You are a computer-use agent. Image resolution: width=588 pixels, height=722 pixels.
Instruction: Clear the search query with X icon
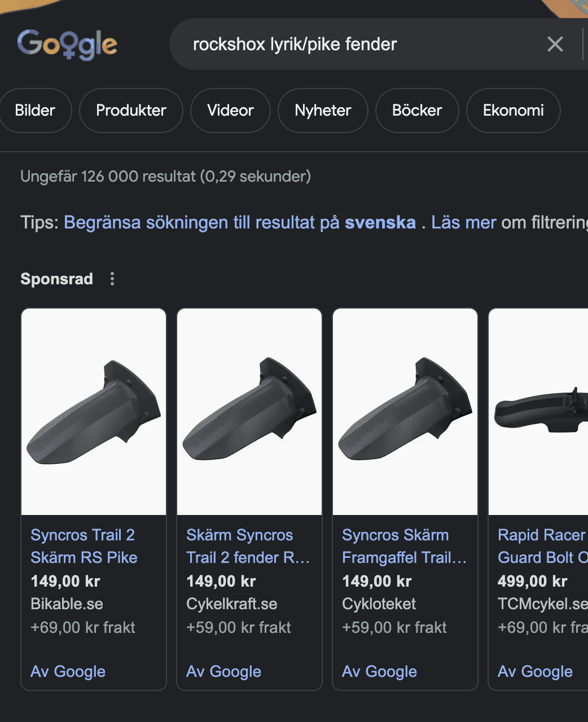[555, 44]
